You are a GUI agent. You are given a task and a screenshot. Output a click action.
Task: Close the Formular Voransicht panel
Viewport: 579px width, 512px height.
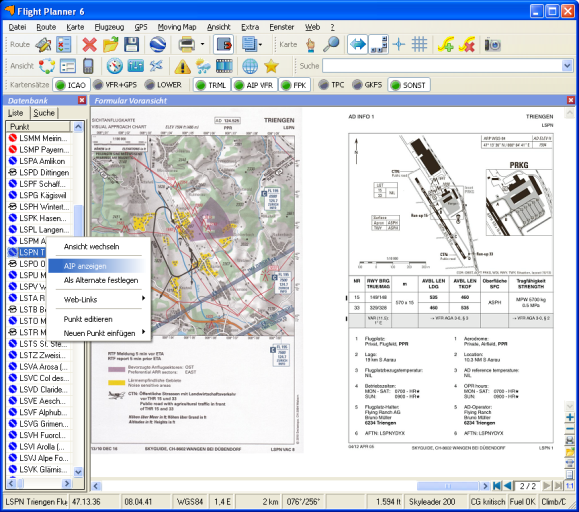coord(571,100)
